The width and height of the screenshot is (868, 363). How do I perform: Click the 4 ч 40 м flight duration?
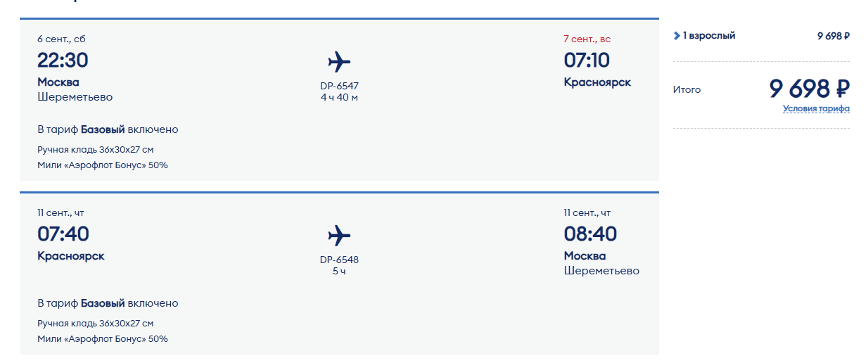click(339, 97)
